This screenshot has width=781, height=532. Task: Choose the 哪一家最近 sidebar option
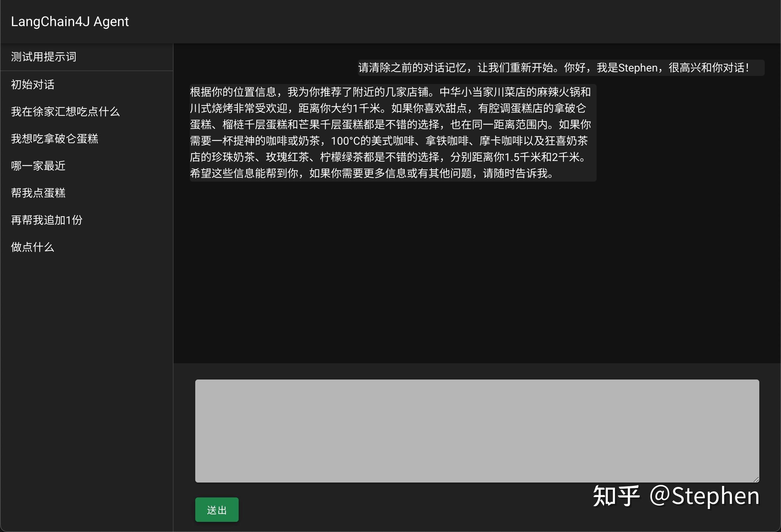click(38, 166)
